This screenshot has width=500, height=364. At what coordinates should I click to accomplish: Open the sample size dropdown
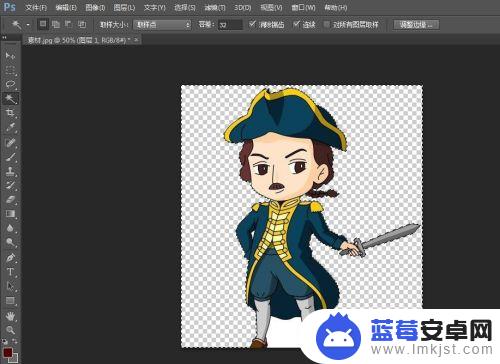pos(162,25)
